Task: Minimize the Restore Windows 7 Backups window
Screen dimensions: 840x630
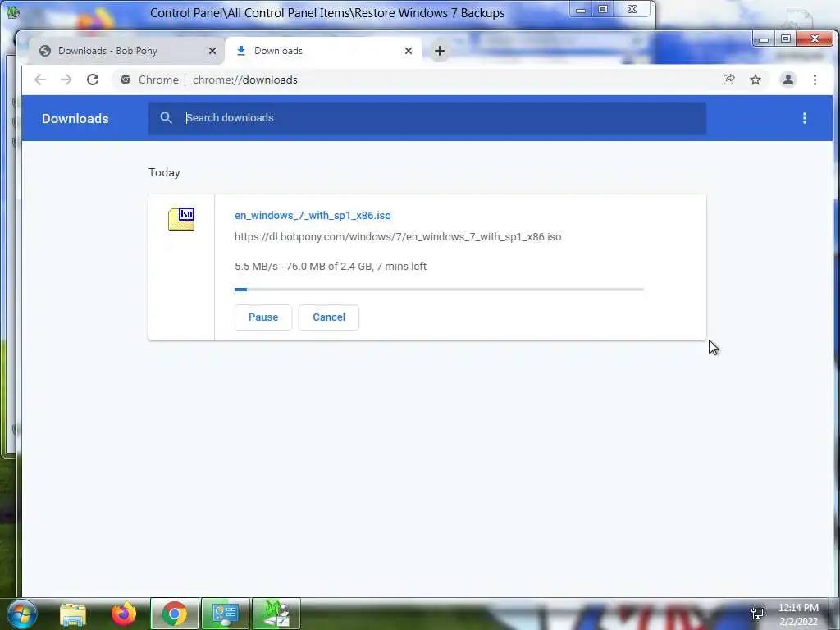Action: click(x=580, y=10)
